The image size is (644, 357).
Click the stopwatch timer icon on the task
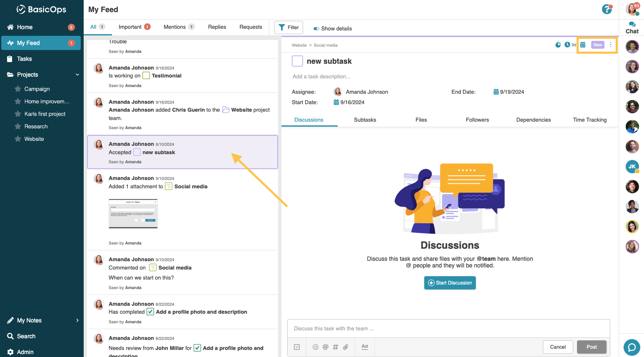coord(558,45)
